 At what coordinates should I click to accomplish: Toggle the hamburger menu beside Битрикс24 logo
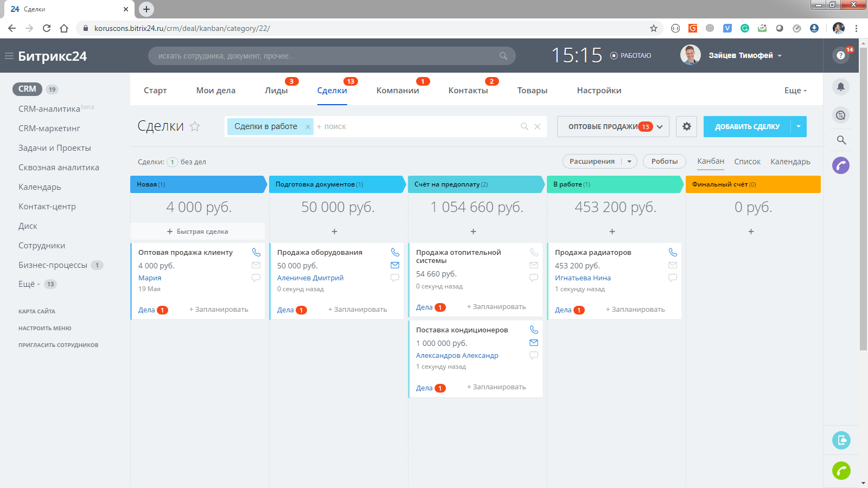point(9,56)
